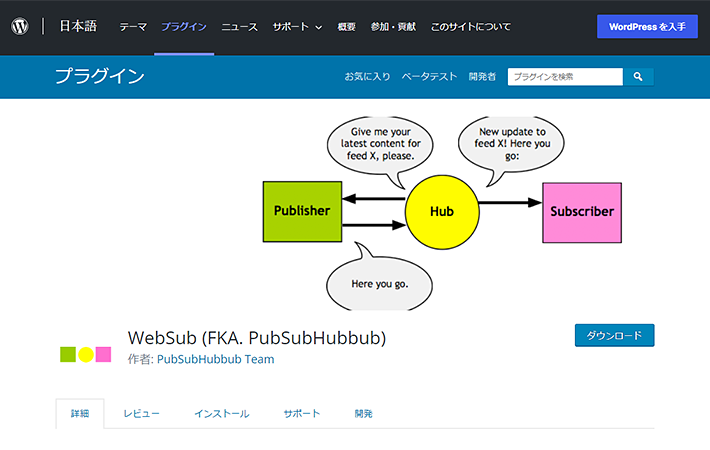Click the WebSub plugin icon thumbnail
710x450 pixels.
tap(86, 354)
